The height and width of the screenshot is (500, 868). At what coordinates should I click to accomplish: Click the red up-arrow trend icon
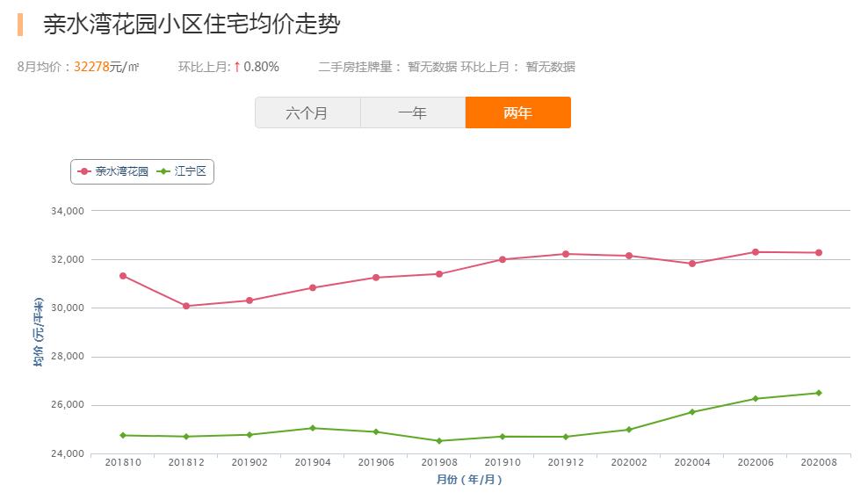coord(237,67)
